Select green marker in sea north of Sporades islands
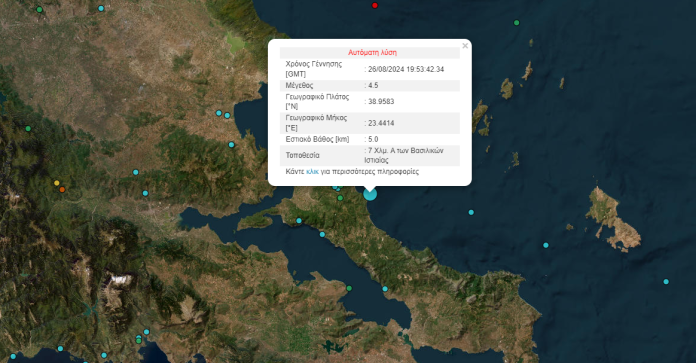 pyautogui.click(x=516, y=22)
